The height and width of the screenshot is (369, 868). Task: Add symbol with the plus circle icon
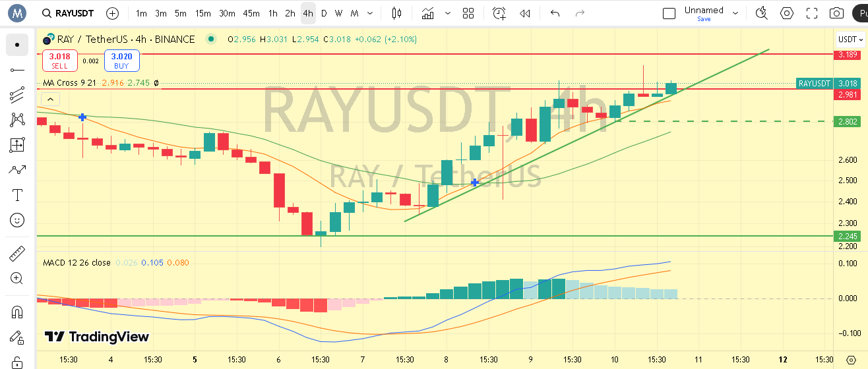[x=113, y=13]
